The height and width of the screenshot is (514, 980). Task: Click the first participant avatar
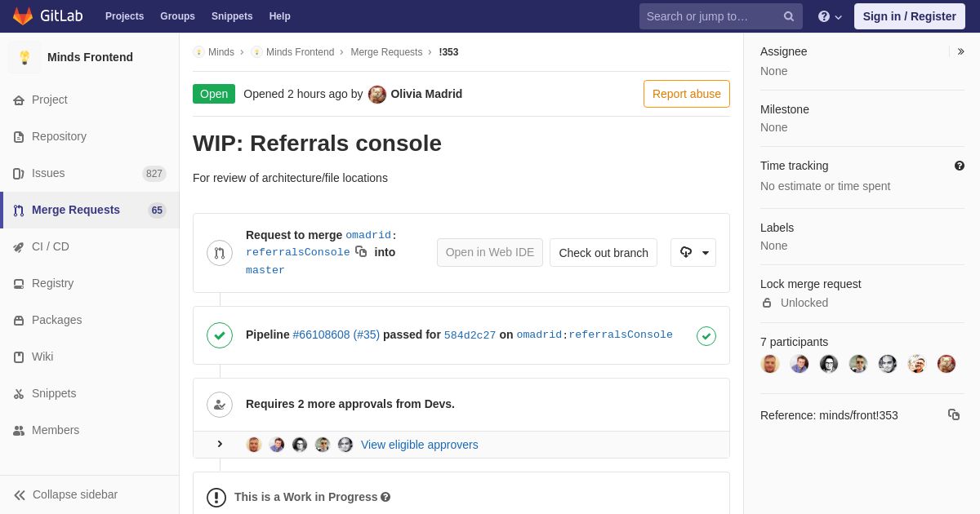point(770,364)
